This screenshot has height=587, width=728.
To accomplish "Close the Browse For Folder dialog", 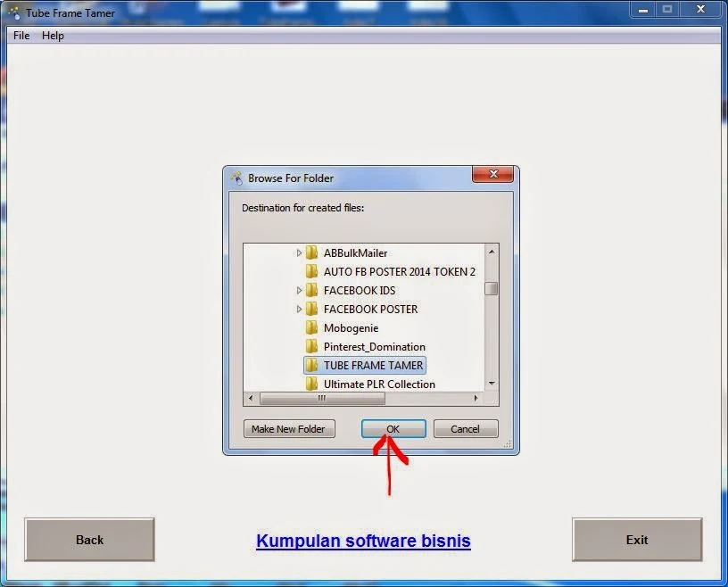I will (x=492, y=174).
